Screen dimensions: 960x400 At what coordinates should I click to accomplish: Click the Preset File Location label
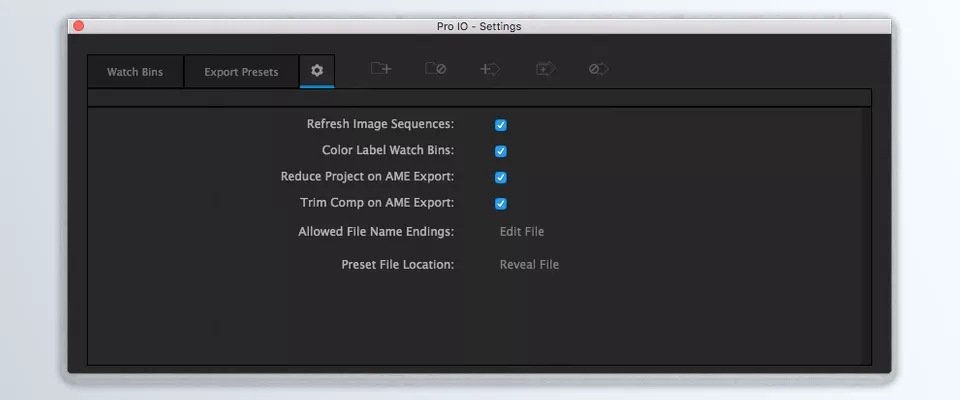(x=398, y=265)
